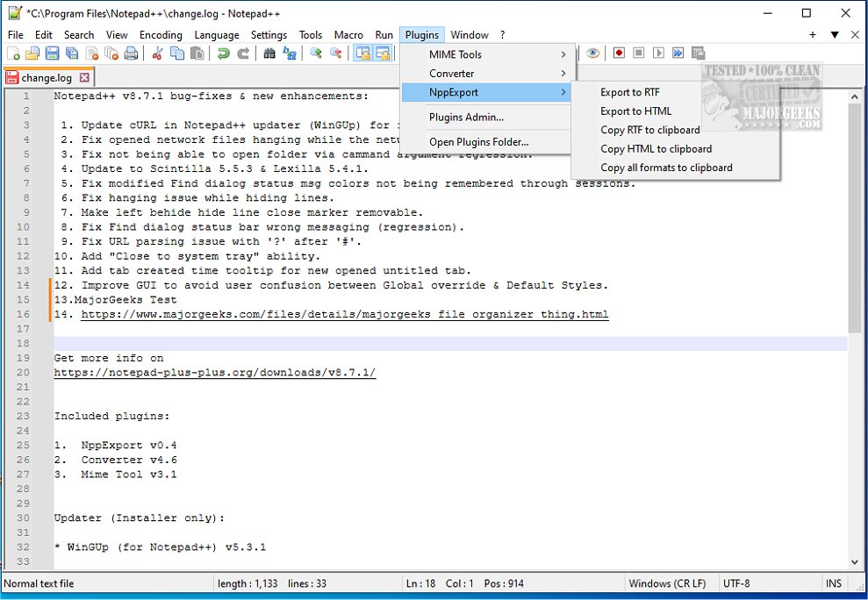
Task: Open the tab list dropdown triangle
Action: point(835,35)
